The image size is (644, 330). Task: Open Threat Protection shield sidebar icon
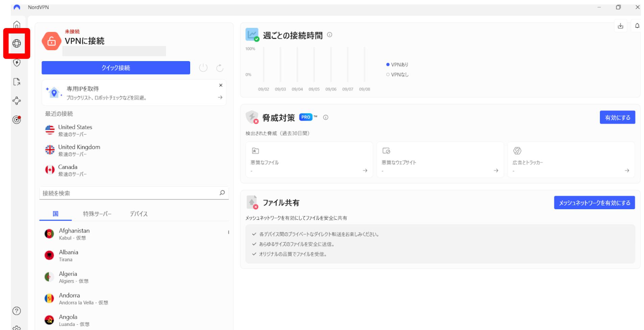point(17,63)
